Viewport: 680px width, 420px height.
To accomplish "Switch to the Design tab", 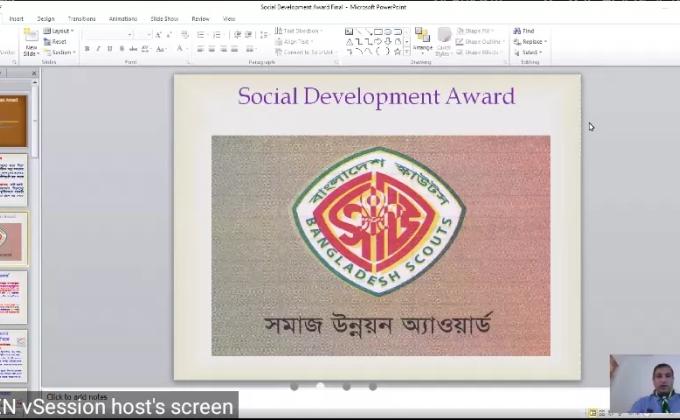I will pos(46,18).
